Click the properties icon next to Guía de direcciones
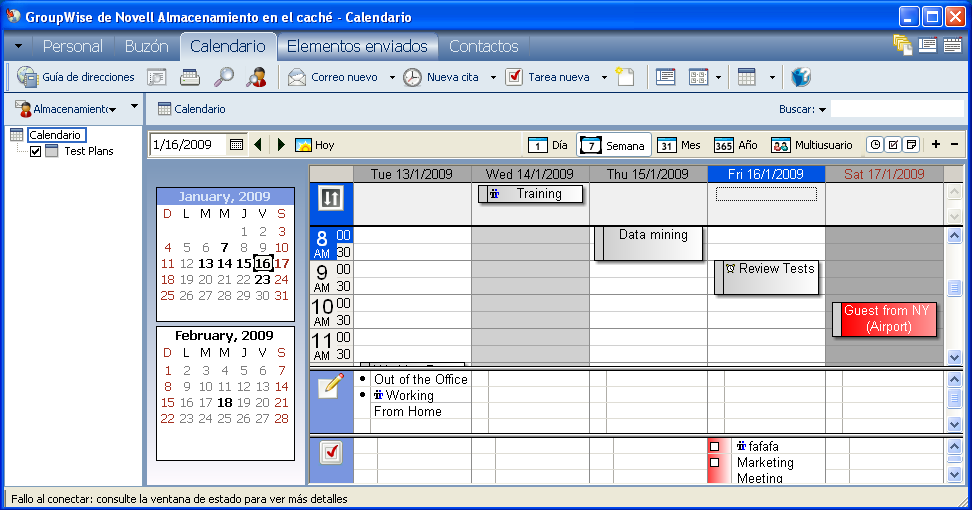Image resolution: width=972 pixels, height=510 pixels. pyautogui.click(x=157, y=77)
